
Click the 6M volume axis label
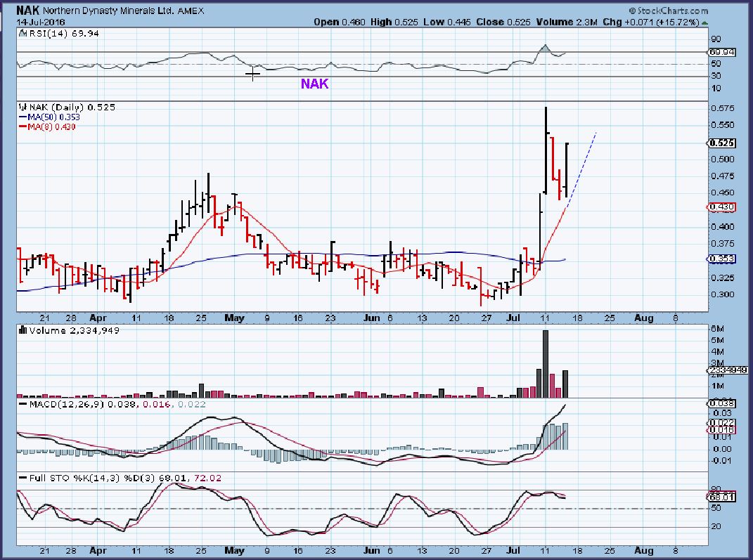coord(717,329)
